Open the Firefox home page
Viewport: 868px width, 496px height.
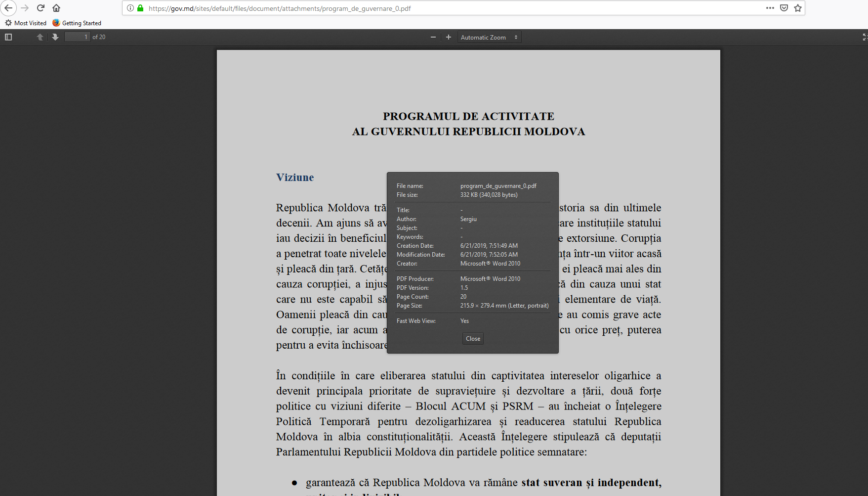tap(56, 8)
